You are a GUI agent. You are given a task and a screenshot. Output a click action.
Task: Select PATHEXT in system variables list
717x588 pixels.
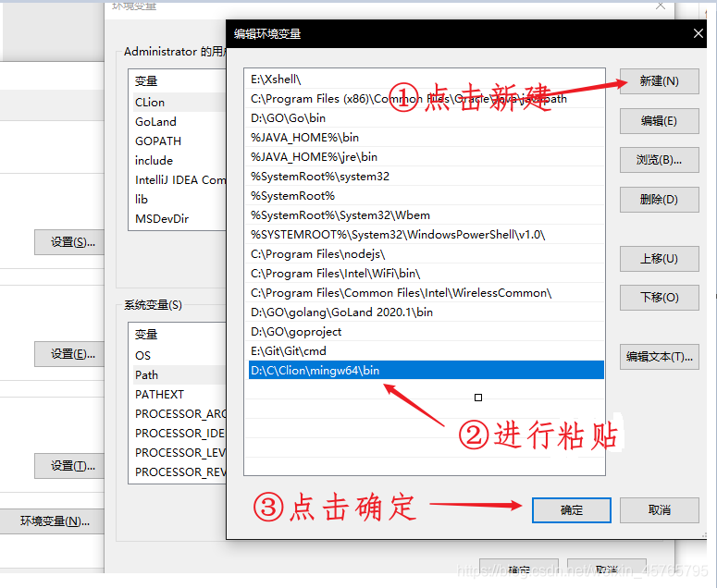(178, 394)
